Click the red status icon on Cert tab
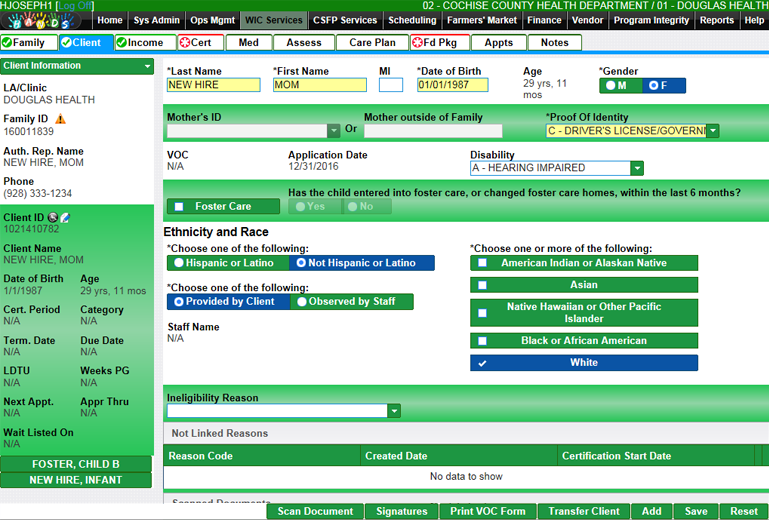 185,43
